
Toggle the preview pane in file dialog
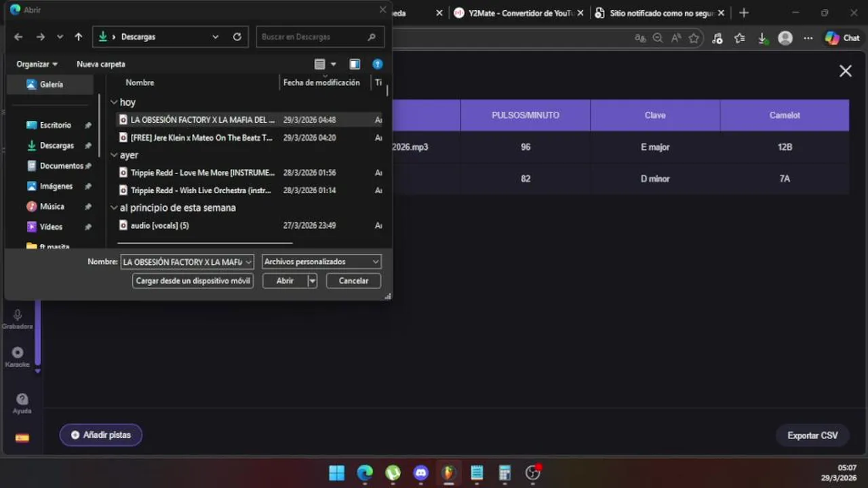pyautogui.click(x=355, y=64)
